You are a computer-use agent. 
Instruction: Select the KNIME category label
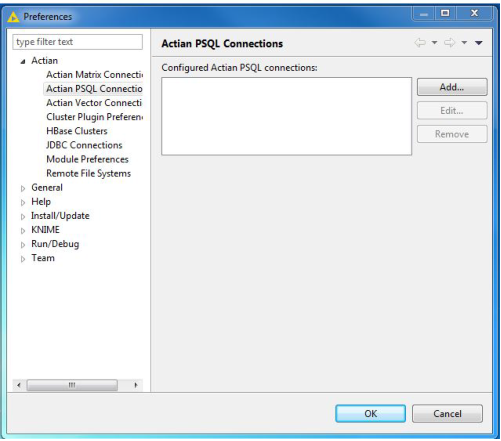click(45, 230)
